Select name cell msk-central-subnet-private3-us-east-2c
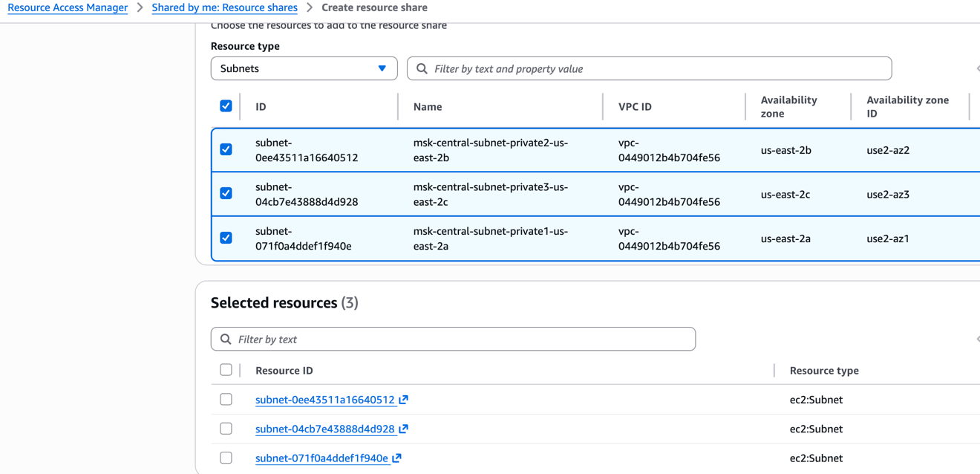980x474 pixels. (x=491, y=195)
